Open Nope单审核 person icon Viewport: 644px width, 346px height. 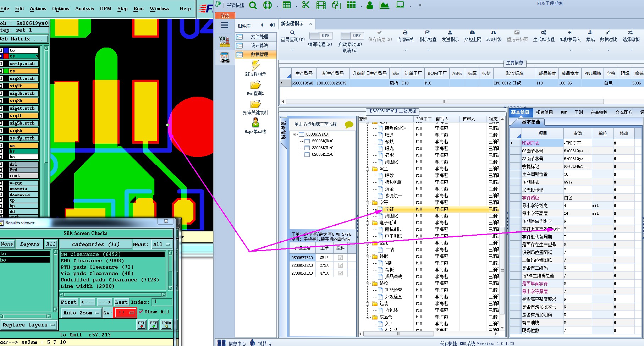[x=255, y=123]
